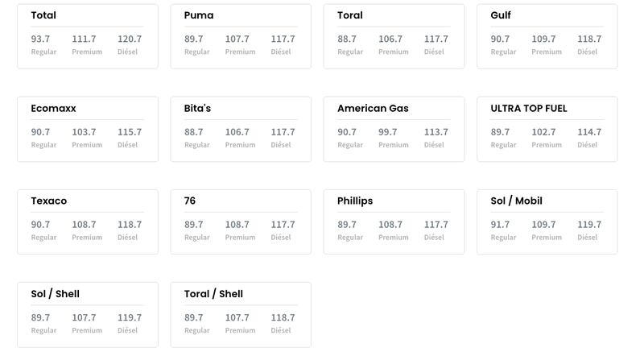Click the Sol / Mobil heading
Viewport: 644px width, 352px height.
point(516,201)
